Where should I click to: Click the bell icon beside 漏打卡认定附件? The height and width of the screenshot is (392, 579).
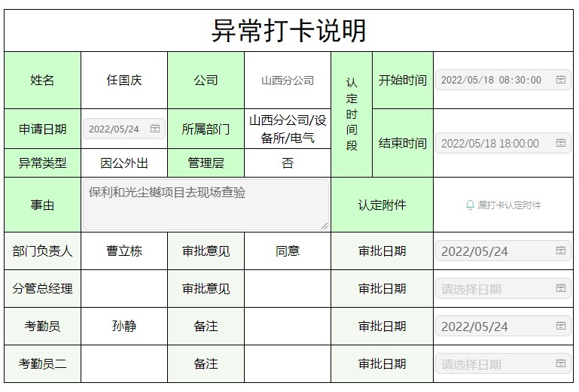[470, 205]
